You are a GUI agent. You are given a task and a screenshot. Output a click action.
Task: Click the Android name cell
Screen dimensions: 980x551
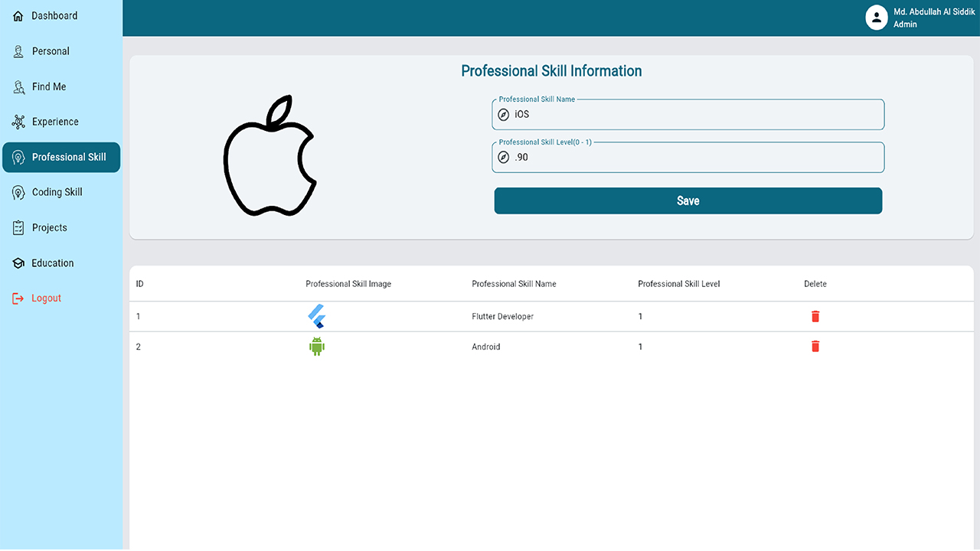click(486, 347)
